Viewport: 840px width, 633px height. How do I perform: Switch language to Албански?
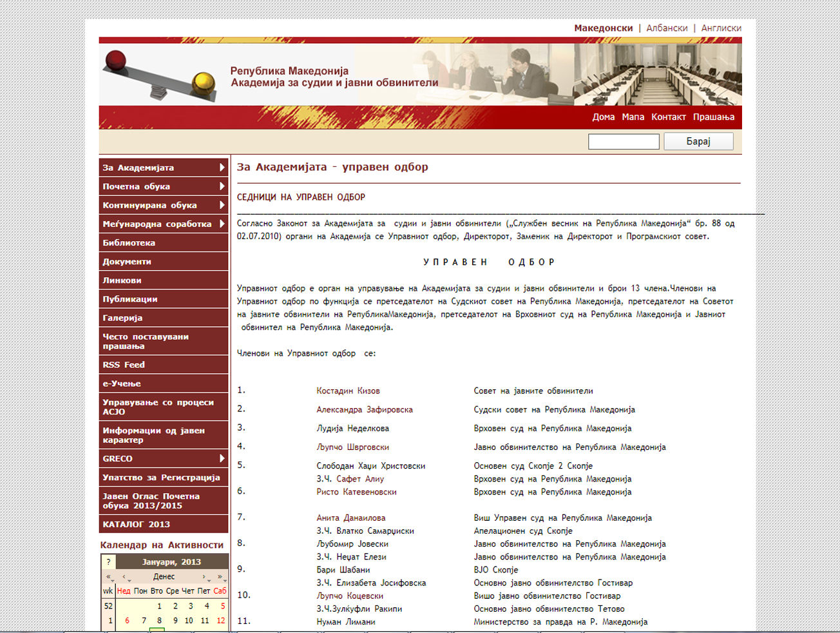coord(667,28)
